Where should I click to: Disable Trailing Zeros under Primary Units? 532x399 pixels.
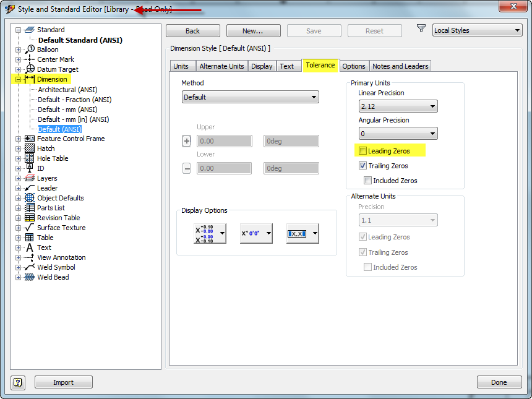[x=363, y=165]
